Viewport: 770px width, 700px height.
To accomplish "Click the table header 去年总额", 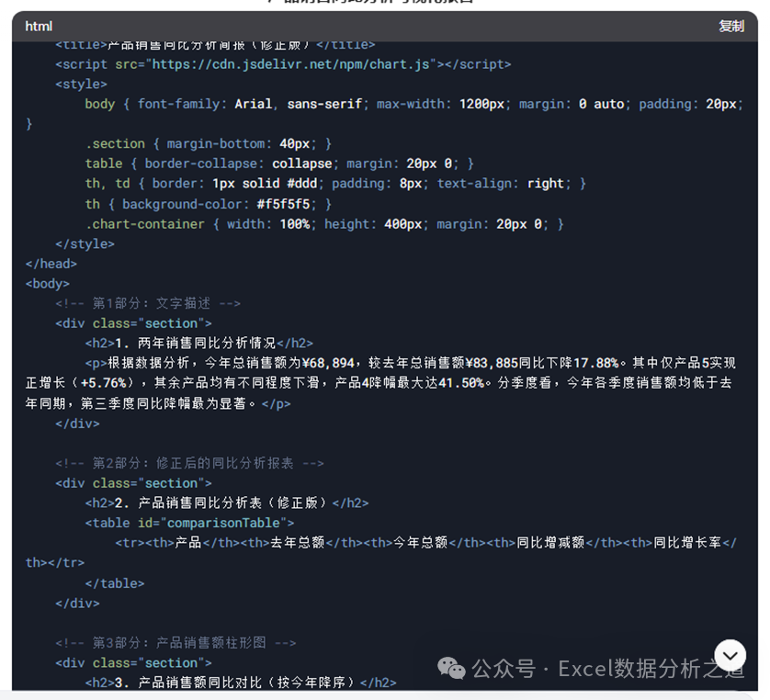I will pos(298,542).
